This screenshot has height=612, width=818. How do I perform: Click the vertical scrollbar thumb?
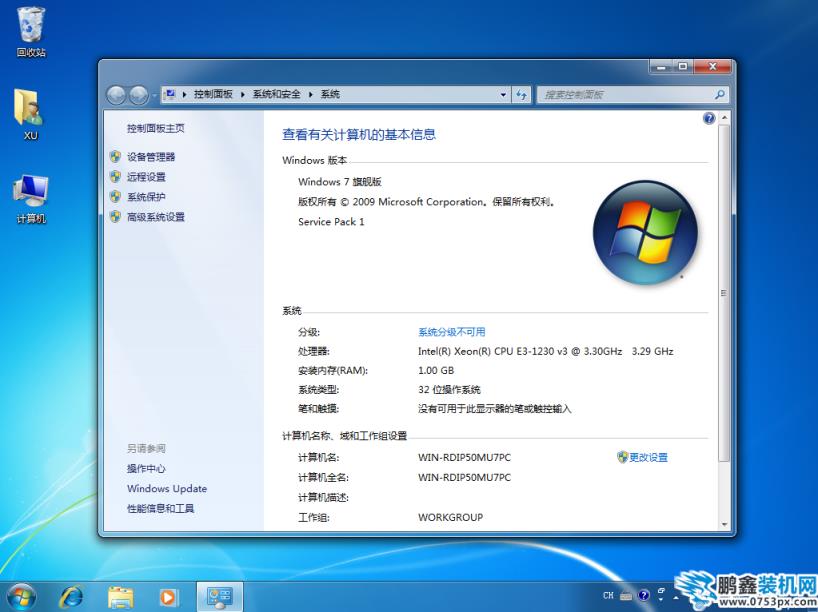(x=724, y=293)
